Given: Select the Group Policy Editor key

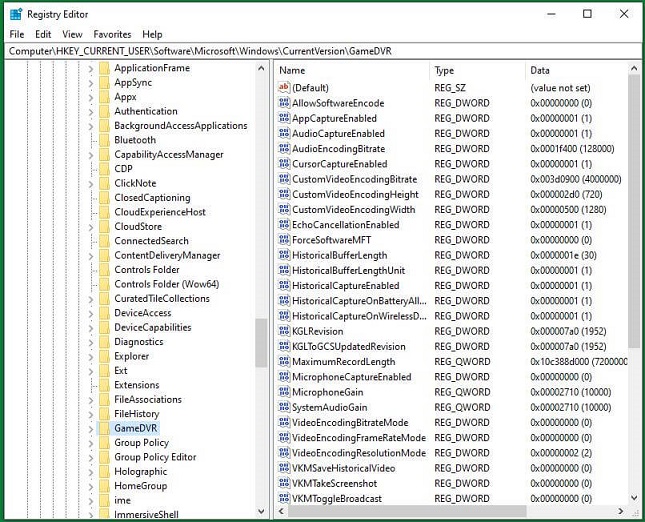Looking at the screenshot, I should click(x=155, y=457).
